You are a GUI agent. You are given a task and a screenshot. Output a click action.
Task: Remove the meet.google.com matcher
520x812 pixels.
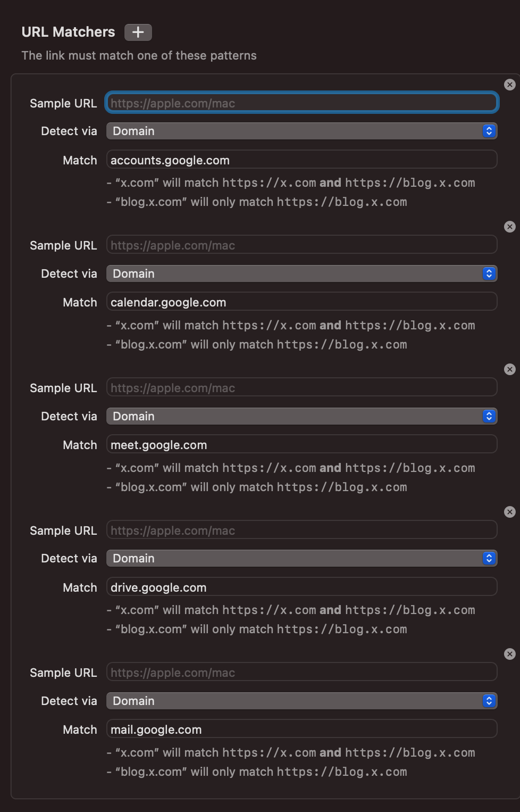pos(510,369)
